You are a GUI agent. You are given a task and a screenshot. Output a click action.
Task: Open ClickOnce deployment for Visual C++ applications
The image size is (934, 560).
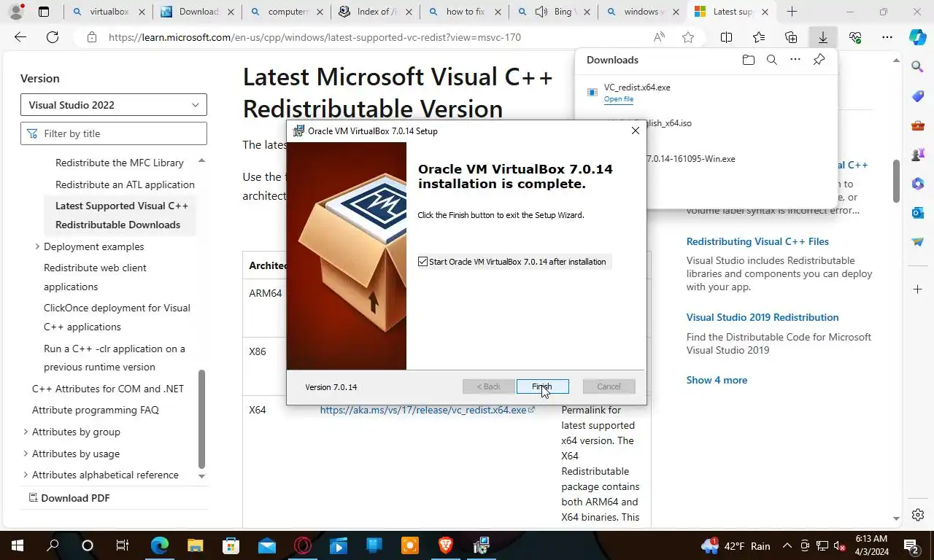pyautogui.click(x=117, y=317)
